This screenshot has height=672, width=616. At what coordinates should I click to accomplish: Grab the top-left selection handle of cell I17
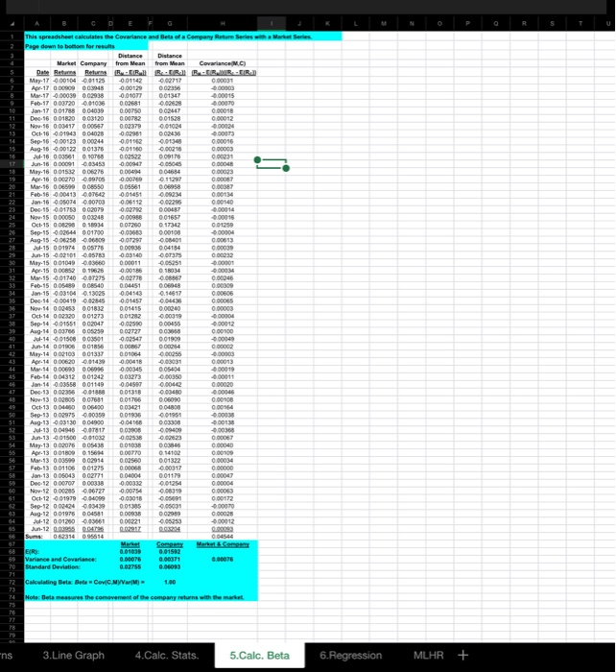coord(257,160)
